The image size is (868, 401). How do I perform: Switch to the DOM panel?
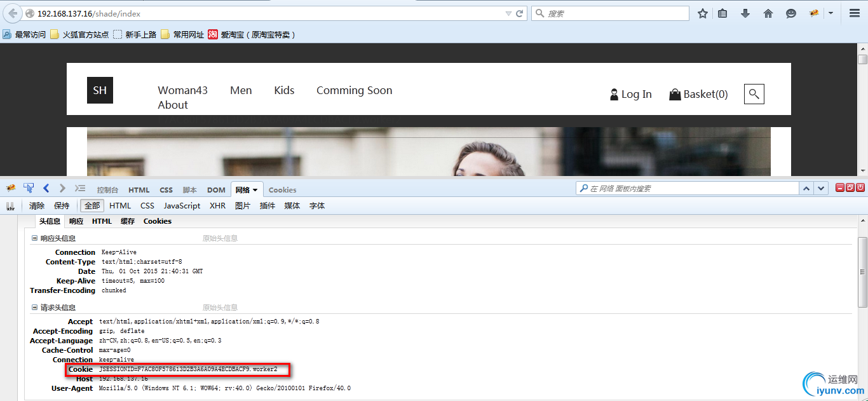[x=216, y=190]
